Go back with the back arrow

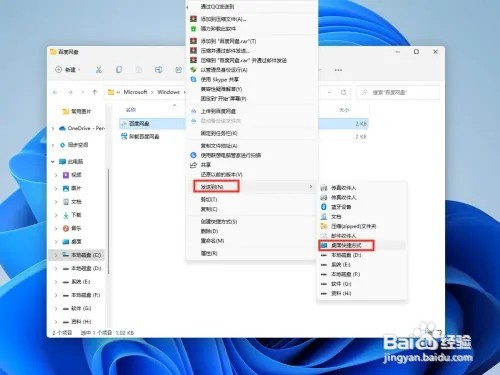point(56,92)
